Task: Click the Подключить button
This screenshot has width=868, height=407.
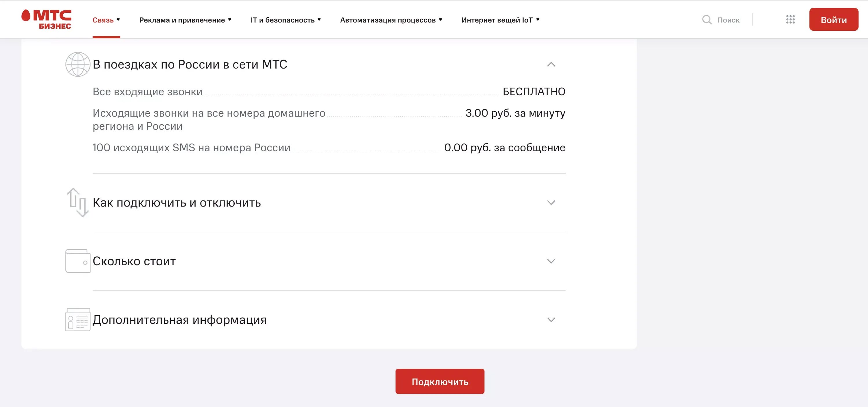Action: [440, 381]
